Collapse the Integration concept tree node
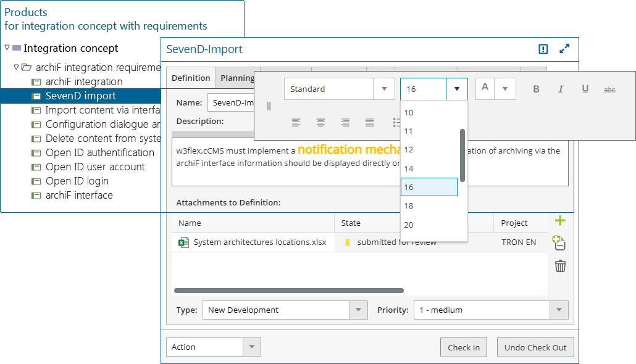This screenshot has width=636, height=364. point(7,48)
